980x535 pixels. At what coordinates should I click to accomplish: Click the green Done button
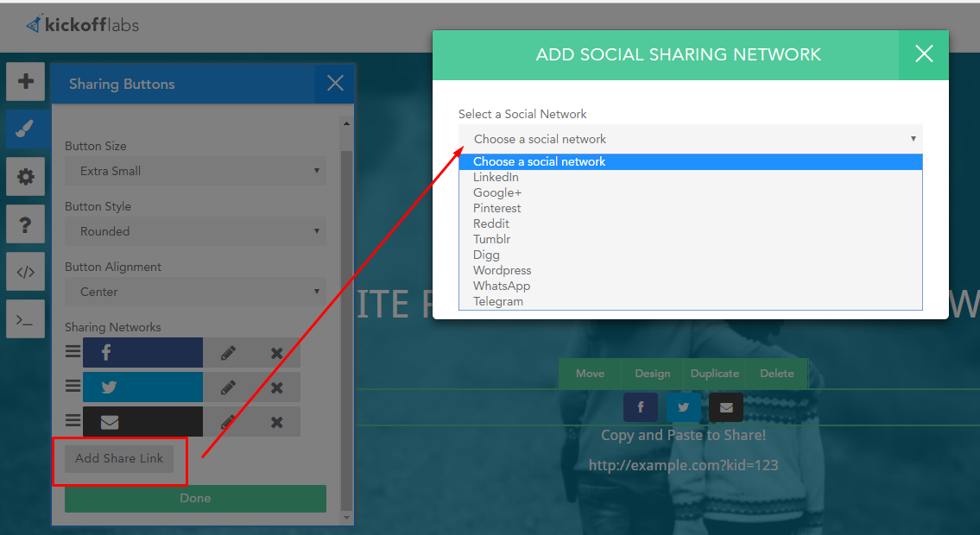196,498
